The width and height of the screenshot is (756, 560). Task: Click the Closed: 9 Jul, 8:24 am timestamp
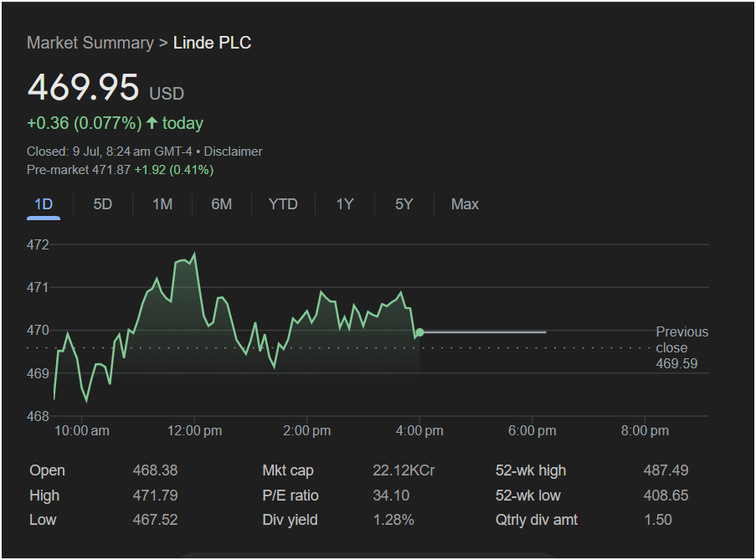click(110, 152)
